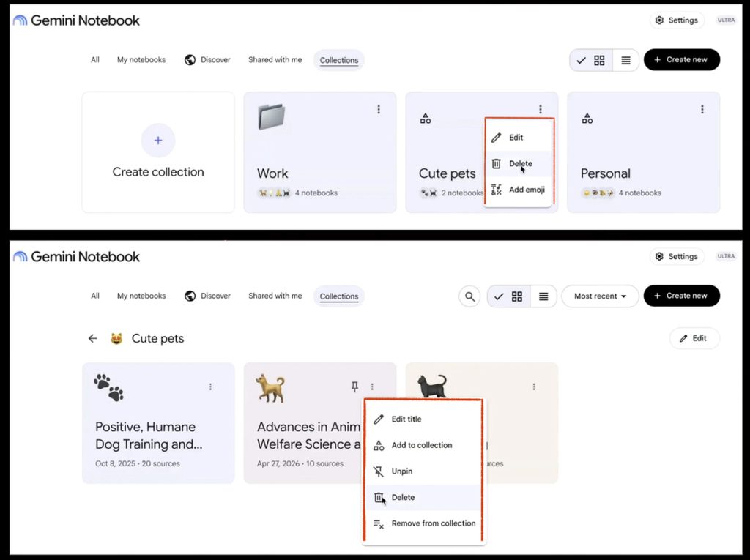
Task: Switch to list view in top toolbar
Action: [x=625, y=60]
